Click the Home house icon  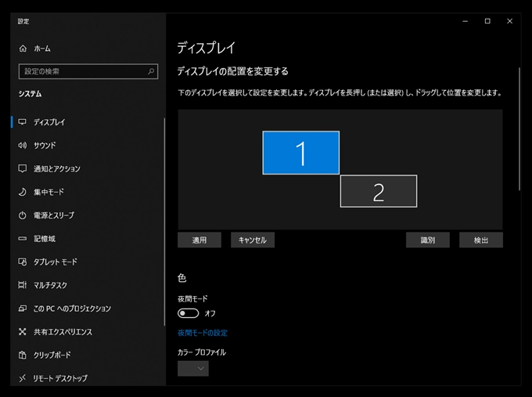pos(23,49)
